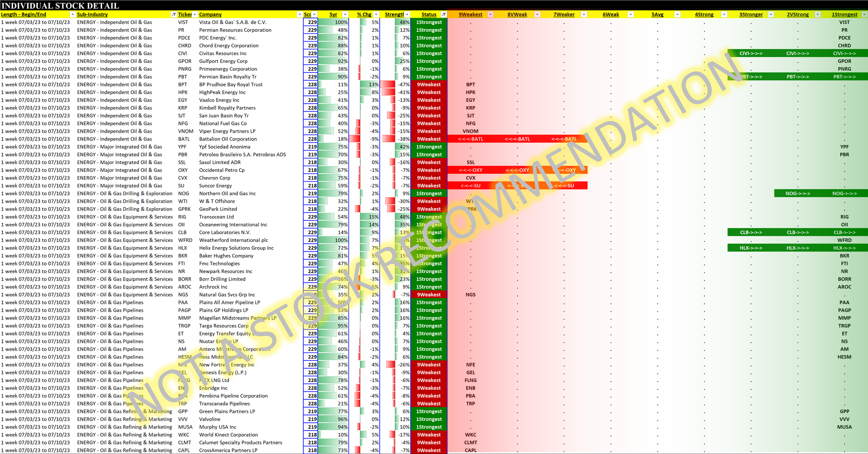The image size is (868, 454).
Task: Open the Ticker column filter dropdown
Action: 195,15
